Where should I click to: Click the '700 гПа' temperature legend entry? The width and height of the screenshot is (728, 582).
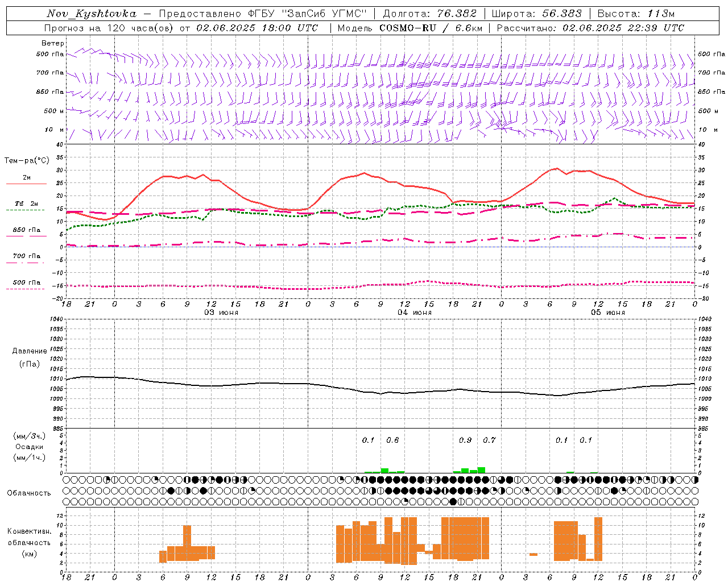pyautogui.click(x=26, y=256)
